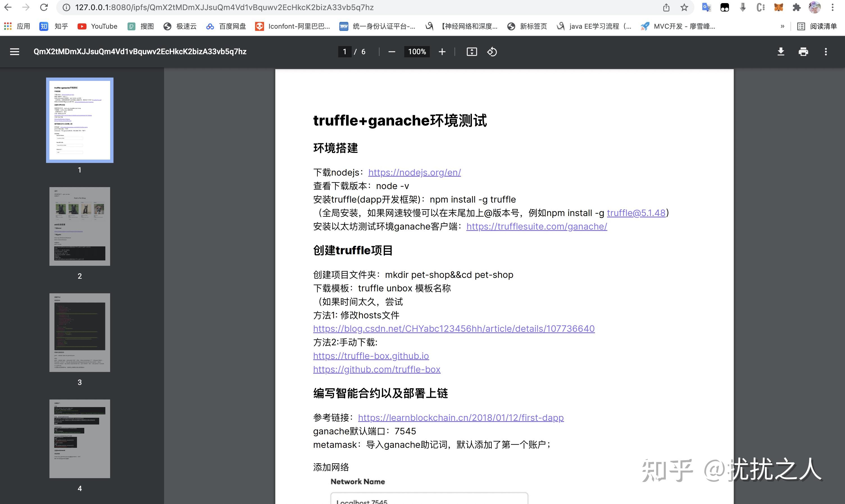Click the 'truffle+ganache环境测试' title
Image resolution: width=845 pixels, height=504 pixels.
[400, 121]
